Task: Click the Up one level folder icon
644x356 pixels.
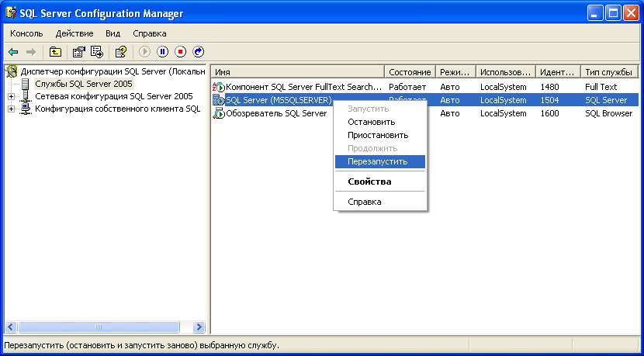Action: pyautogui.click(x=55, y=52)
